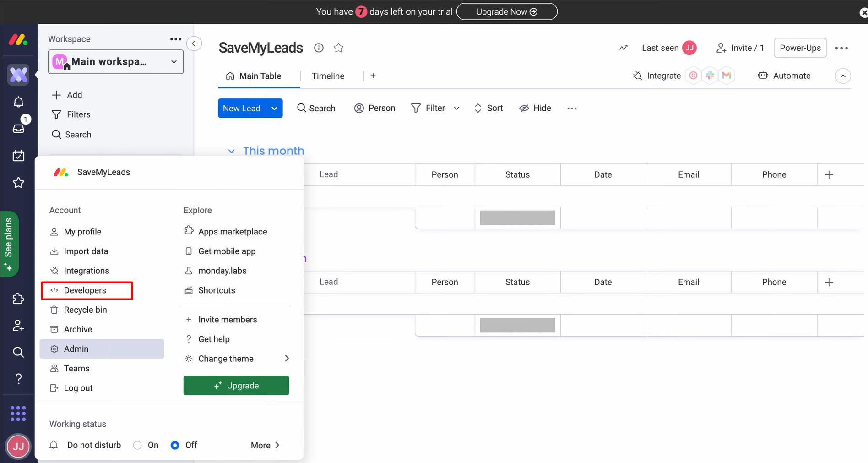This screenshot has height=463, width=868.
Task: Star the SaveMyLeads board as favorite
Action: pyautogui.click(x=338, y=48)
